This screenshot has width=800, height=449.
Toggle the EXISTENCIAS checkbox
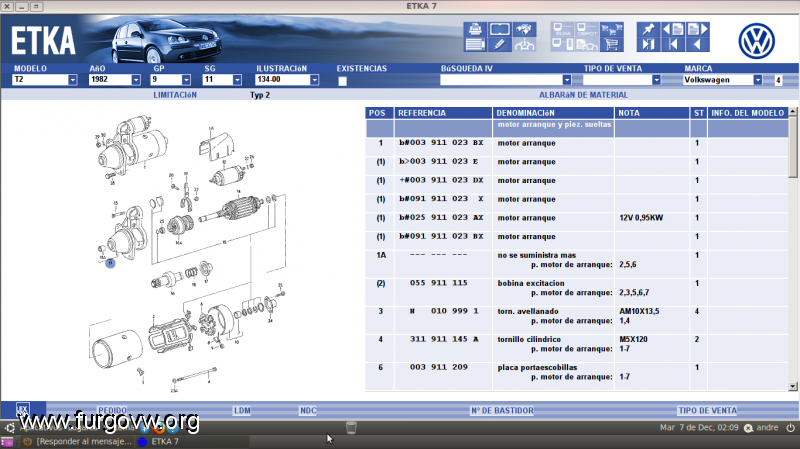tap(342, 81)
